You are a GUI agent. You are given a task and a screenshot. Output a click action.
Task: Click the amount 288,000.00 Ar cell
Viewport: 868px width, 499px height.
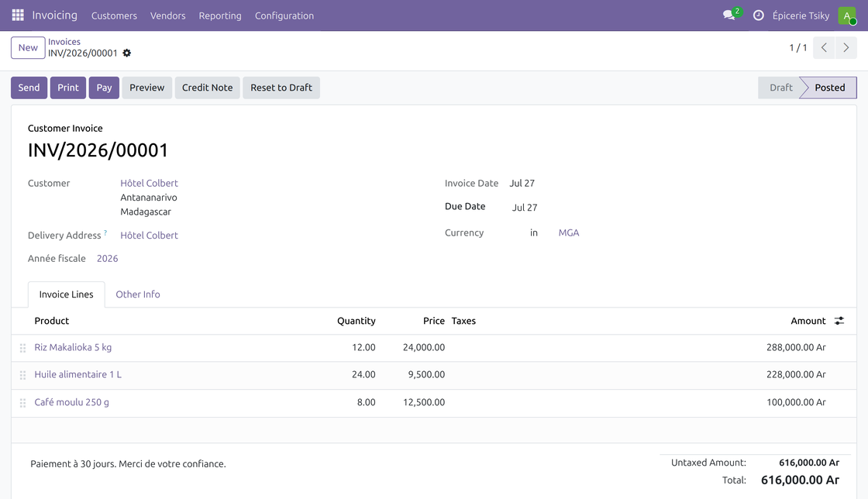pyautogui.click(x=796, y=347)
